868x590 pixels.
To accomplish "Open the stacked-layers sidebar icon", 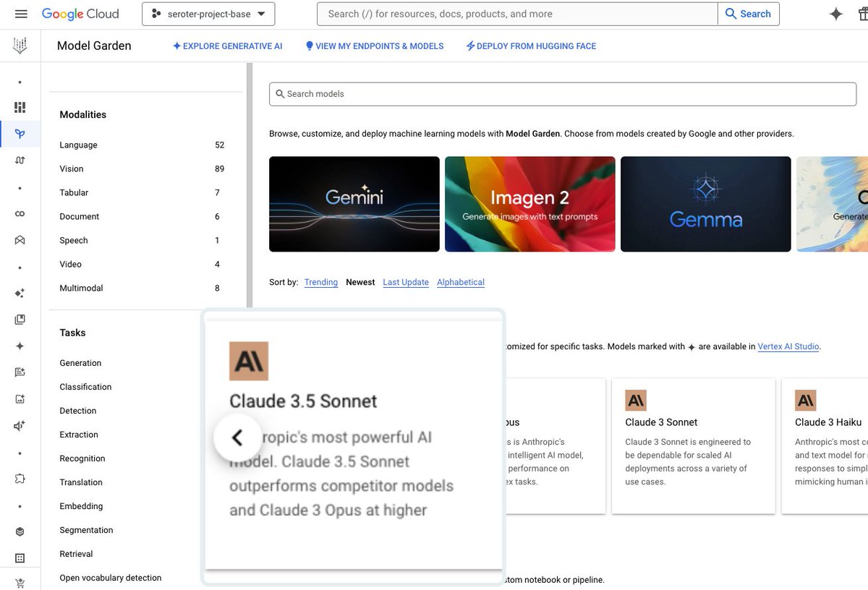I will [20, 531].
